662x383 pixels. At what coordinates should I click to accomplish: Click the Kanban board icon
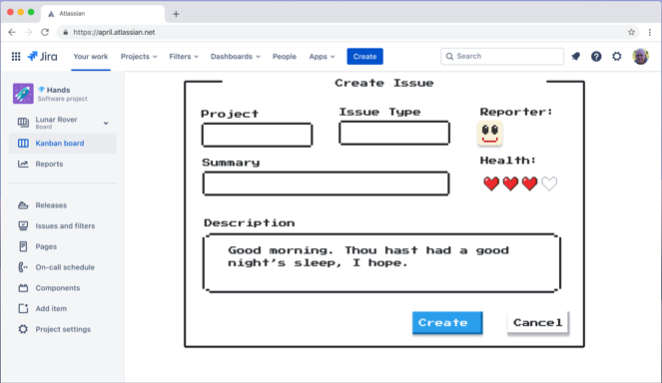(23, 143)
